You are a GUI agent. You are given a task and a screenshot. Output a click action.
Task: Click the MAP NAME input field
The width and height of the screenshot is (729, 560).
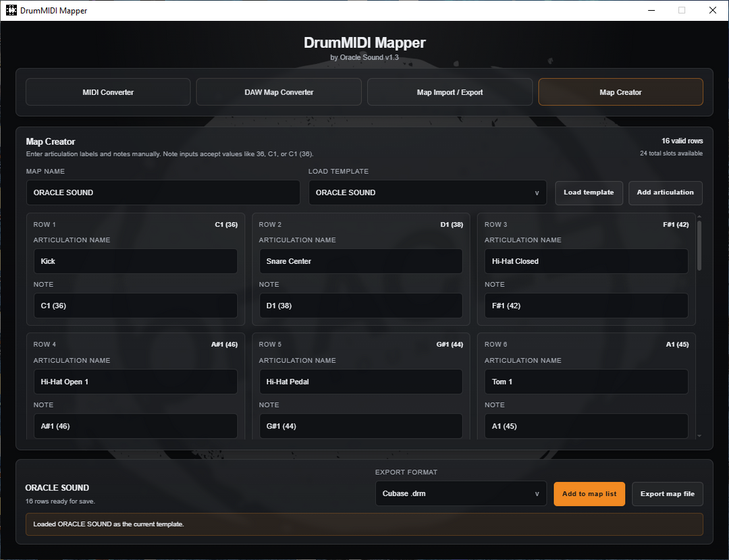163,192
